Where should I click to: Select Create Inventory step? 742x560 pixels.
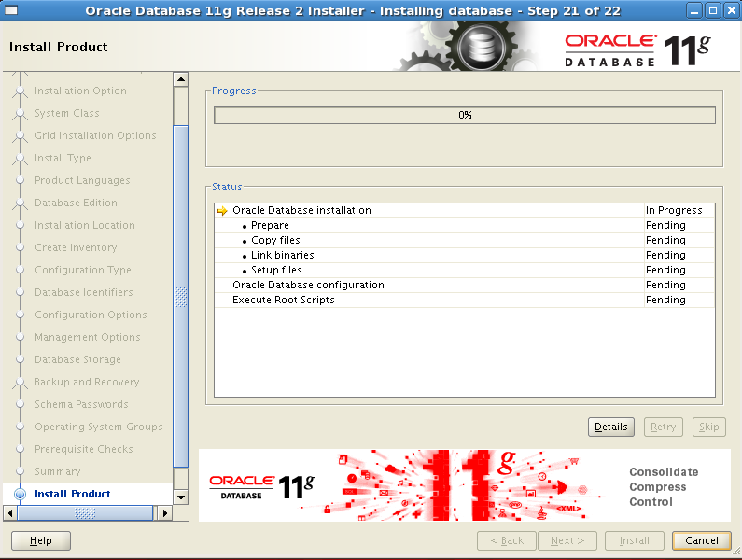coord(76,247)
